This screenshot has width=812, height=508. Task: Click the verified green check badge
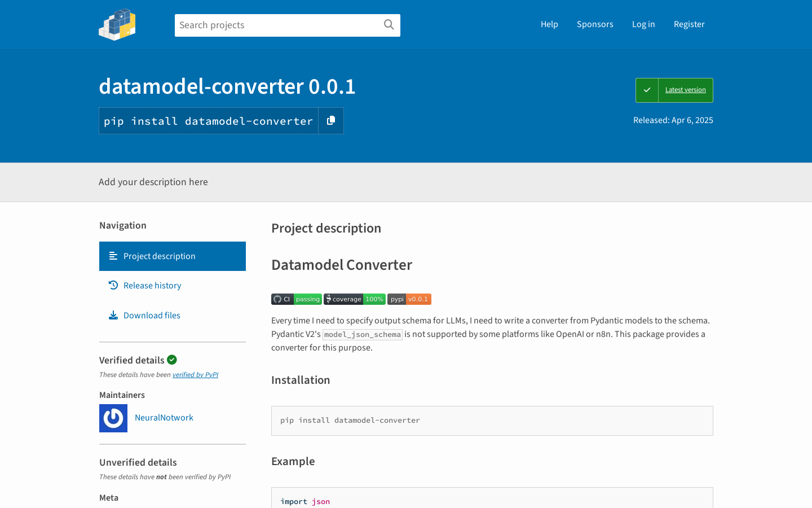(x=172, y=360)
